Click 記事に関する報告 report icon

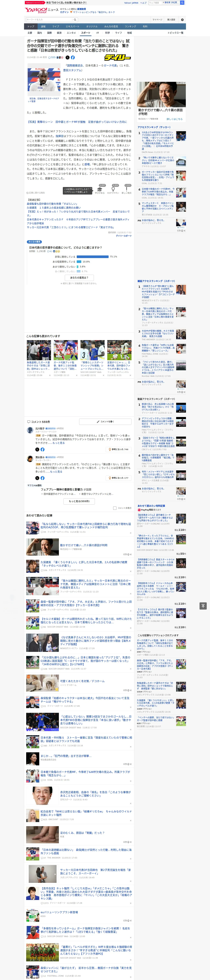pyautogui.click(x=35, y=193)
